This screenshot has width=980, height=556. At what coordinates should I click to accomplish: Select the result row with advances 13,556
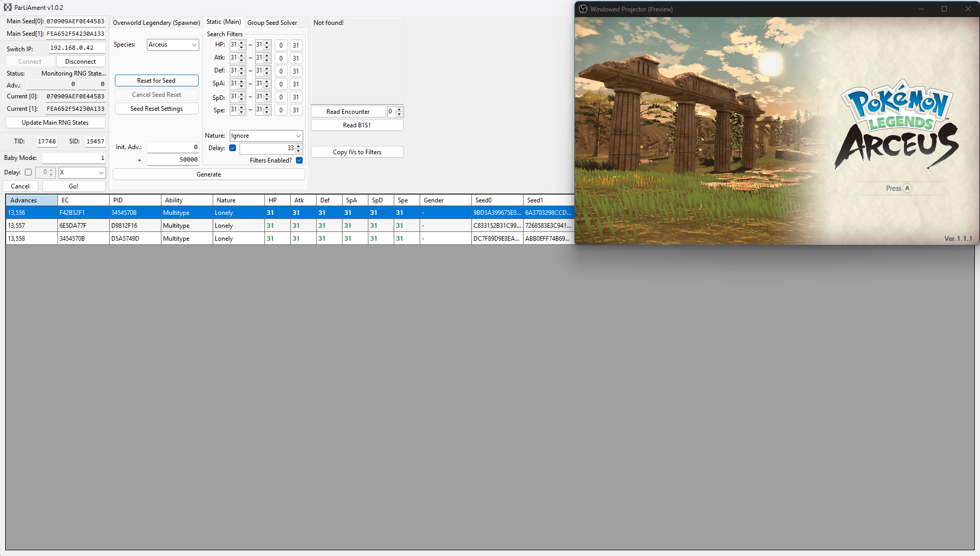click(x=290, y=213)
